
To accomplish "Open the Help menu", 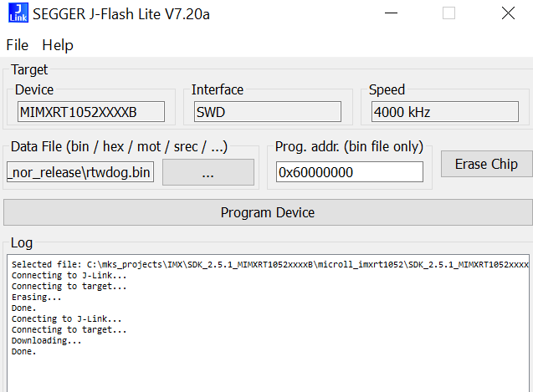I will (x=58, y=45).
